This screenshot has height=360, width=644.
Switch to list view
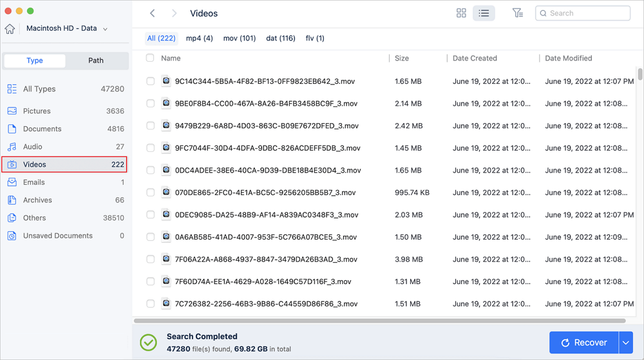point(484,13)
